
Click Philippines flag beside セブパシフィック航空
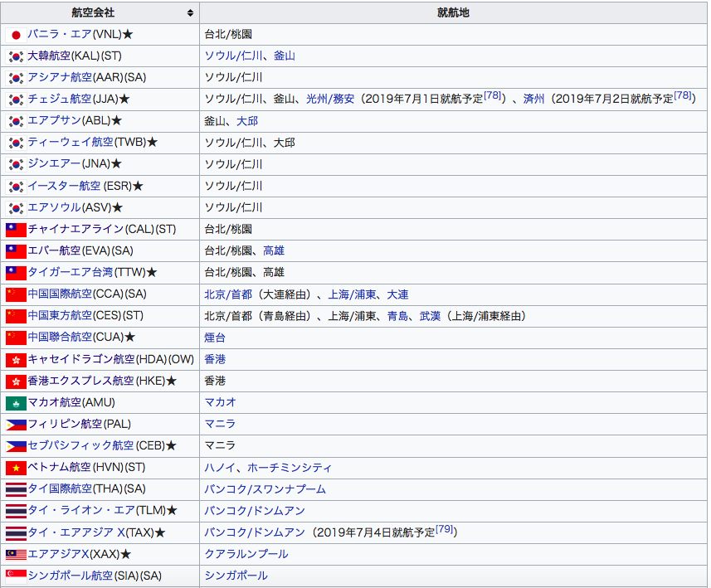(x=16, y=446)
